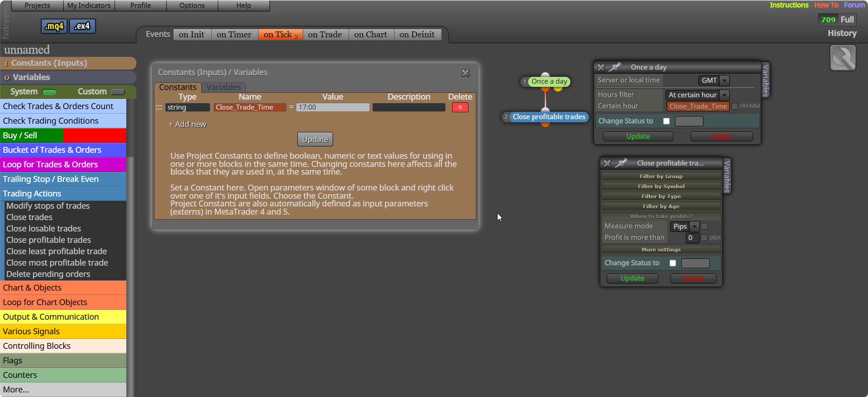The width and height of the screenshot is (868, 397).
Task: Open the GMT time dropdown
Action: (713, 80)
